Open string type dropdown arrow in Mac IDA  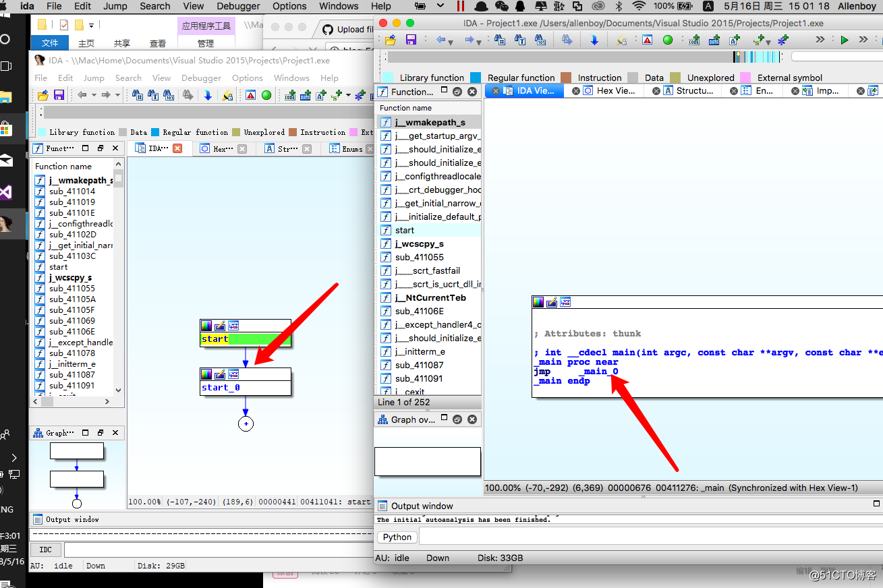(768, 42)
